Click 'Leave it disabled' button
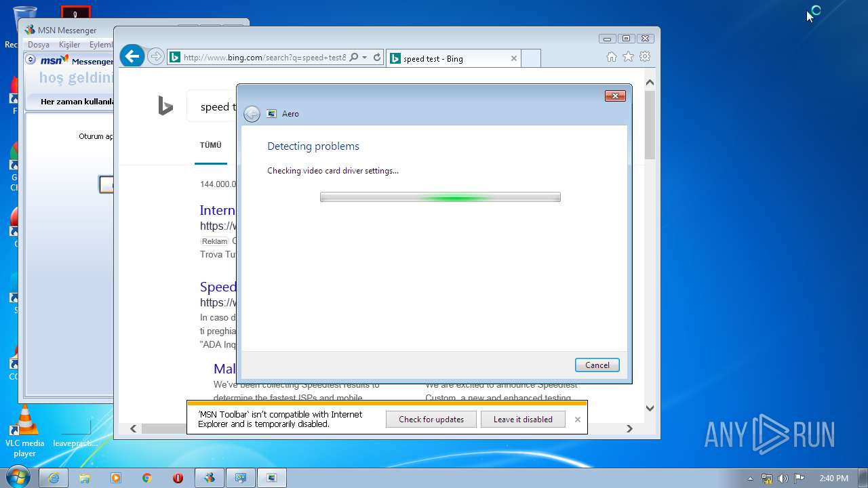868x488 pixels. pyautogui.click(x=523, y=419)
